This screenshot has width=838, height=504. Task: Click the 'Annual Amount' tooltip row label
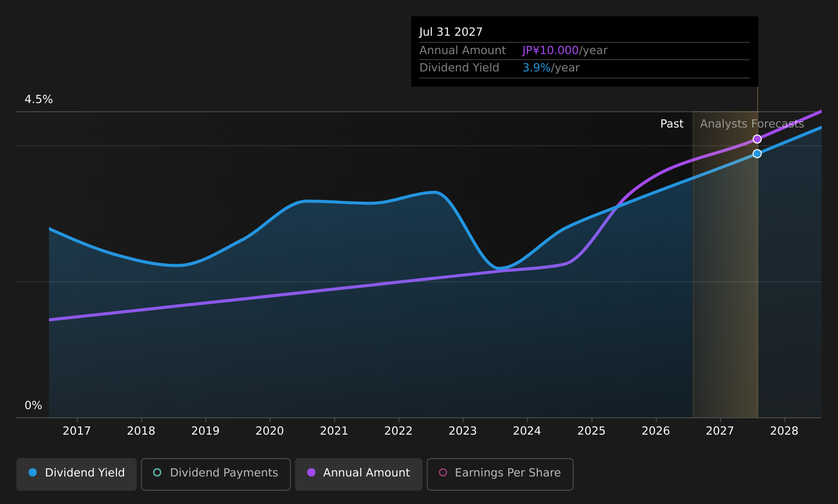(x=462, y=51)
